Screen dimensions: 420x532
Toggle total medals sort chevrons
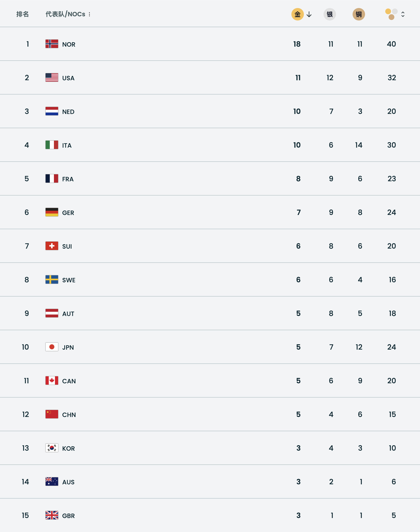[403, 14]
